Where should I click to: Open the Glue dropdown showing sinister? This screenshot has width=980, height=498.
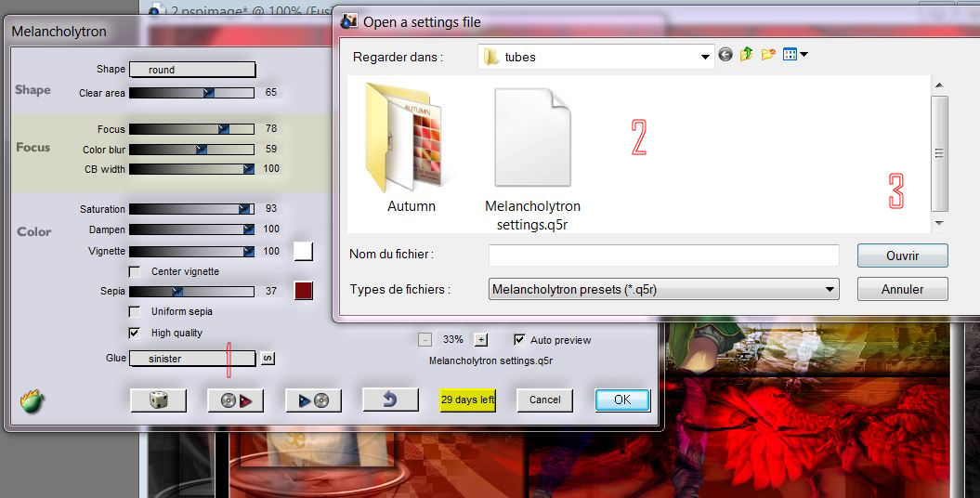pos(192,358)
